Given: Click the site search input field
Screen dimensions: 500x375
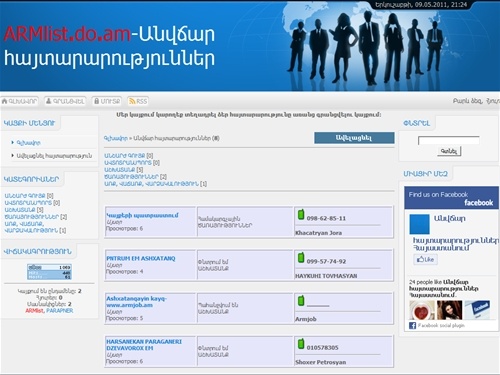Looking at the screenshot, I should pos(449,140).
